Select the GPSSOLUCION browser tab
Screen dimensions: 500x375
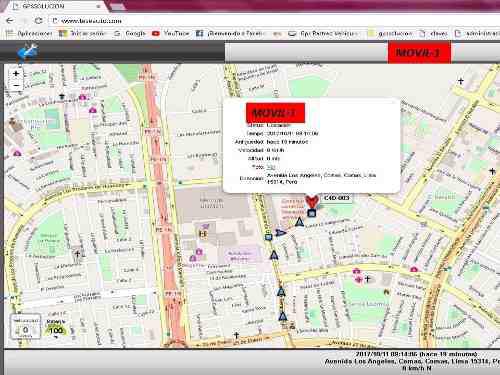[57, 6]
